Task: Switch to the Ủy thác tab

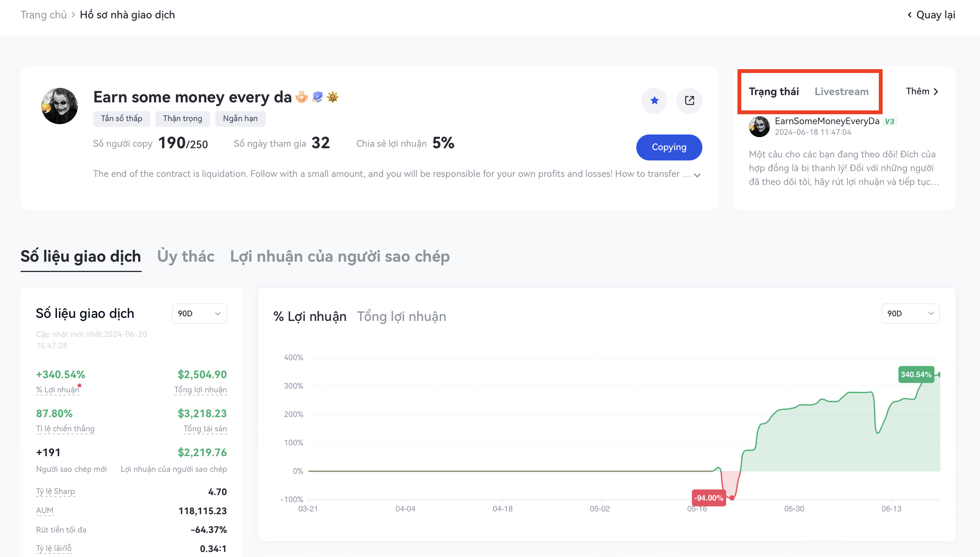Action: 186,256
